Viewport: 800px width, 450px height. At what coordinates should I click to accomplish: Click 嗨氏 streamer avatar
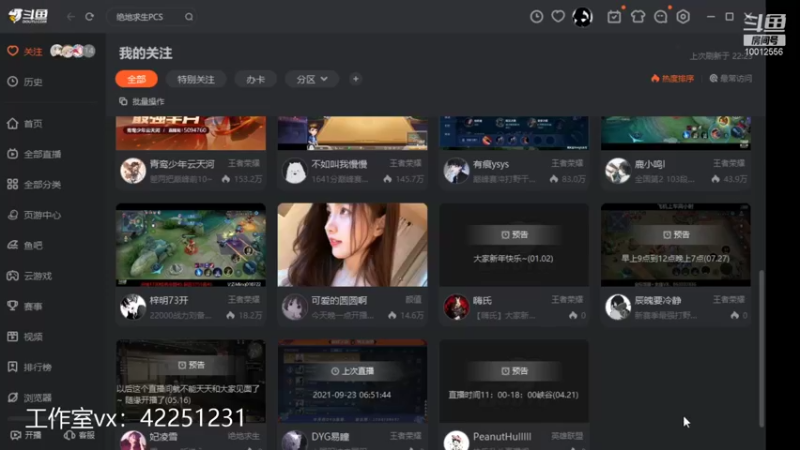[x=456, y=307]
